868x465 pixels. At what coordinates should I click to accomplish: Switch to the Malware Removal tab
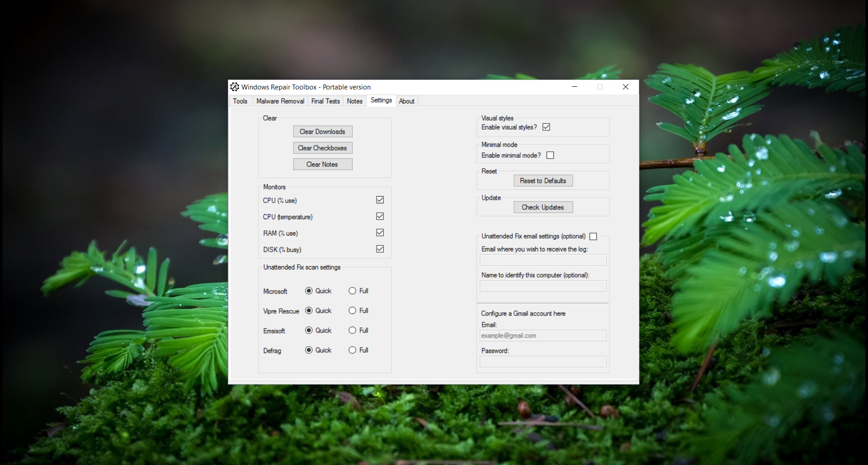click(x=280, y=101)
